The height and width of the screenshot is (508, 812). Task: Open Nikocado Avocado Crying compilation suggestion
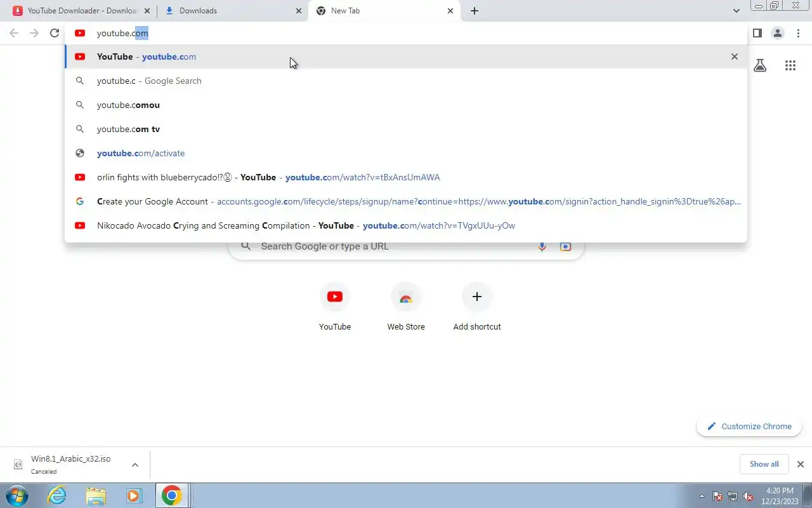[x=406, y=225]
